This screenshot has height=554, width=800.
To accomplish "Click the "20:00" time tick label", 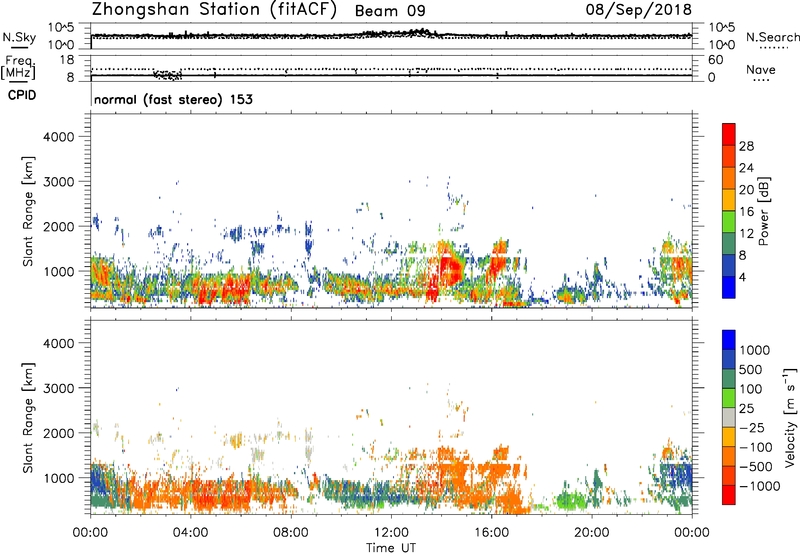I will coord(591,533).
